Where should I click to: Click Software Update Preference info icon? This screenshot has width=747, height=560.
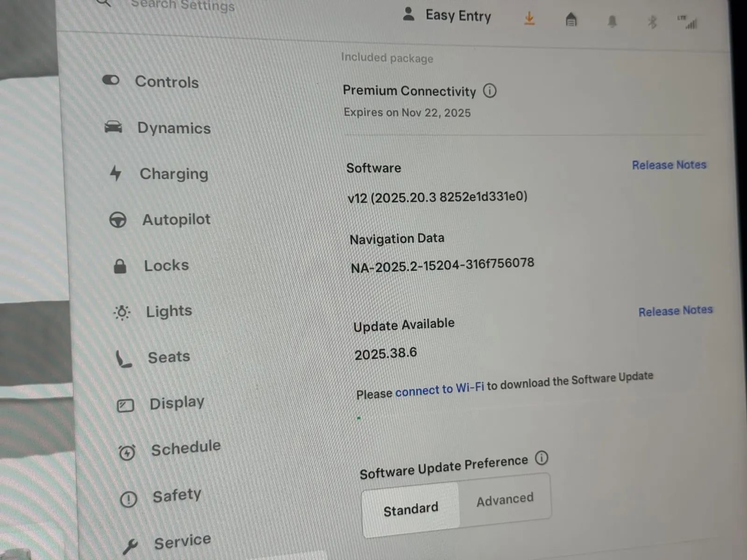pos(541,458)
